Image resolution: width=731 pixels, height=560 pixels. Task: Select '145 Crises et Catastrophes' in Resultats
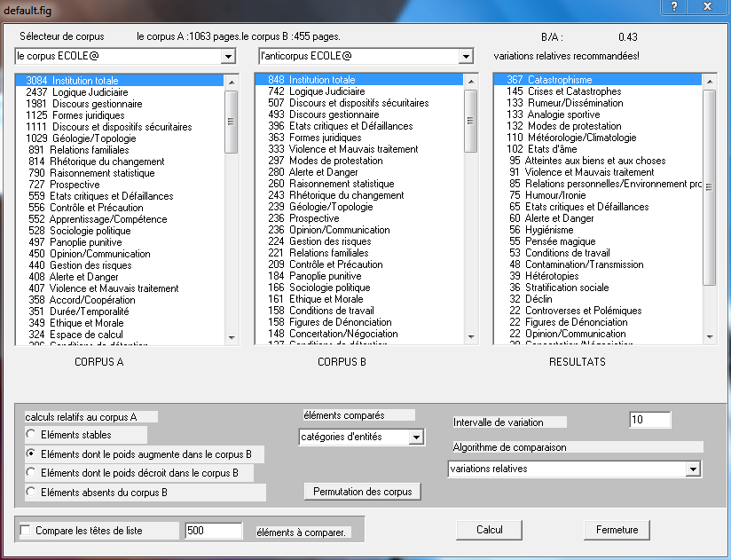tap(598, 91)
